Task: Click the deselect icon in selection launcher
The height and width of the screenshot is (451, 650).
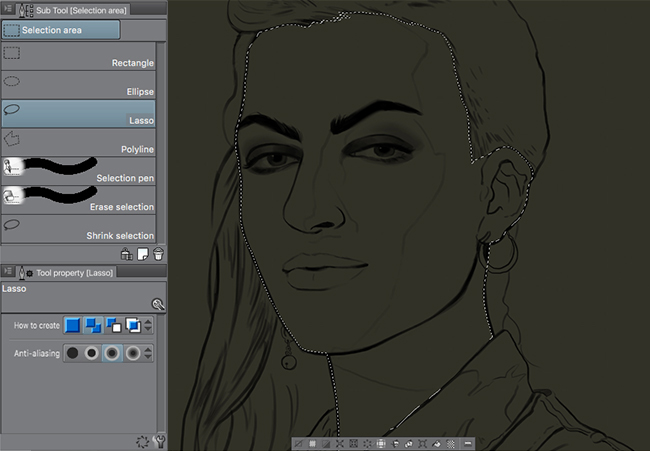Action: [297, 442]
